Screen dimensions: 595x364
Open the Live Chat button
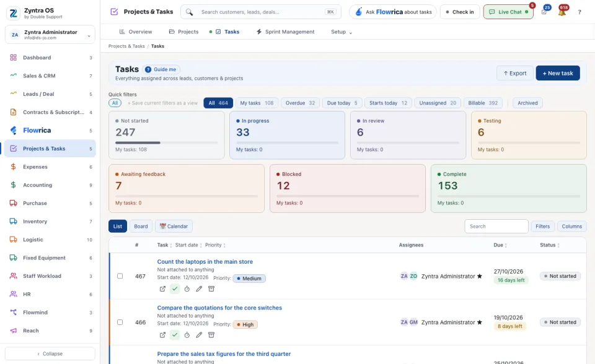pyautogui.click(x=508, y=12)
